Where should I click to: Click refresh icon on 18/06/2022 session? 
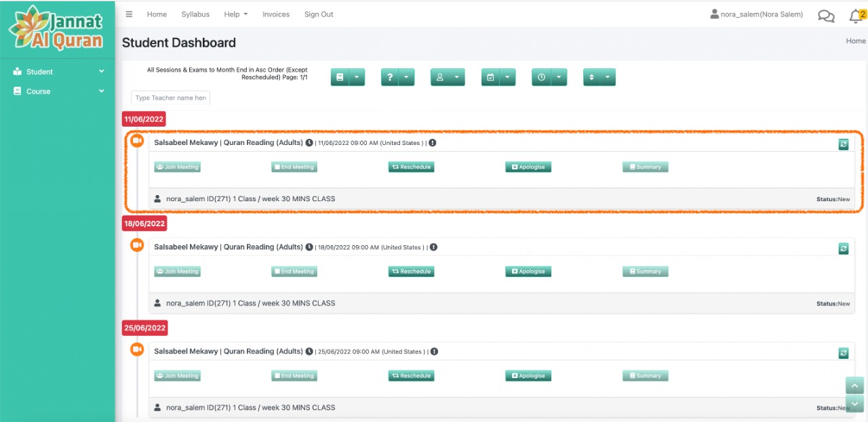pyautogui.click(x=843, y=249)
